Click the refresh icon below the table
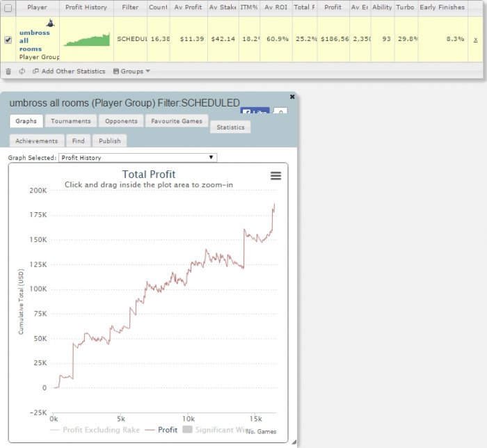487x448 pixels. pyautogui.click(x=22, y=71)
